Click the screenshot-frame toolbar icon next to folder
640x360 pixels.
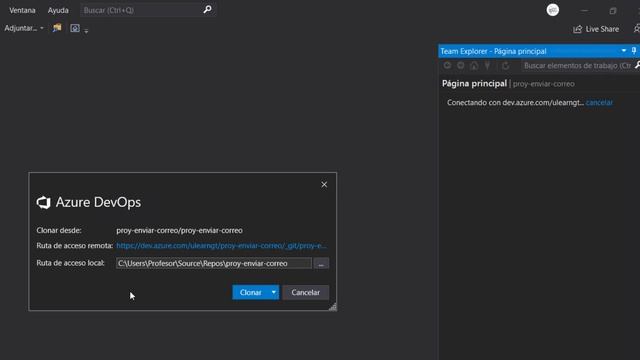click(x=75, y=28)
